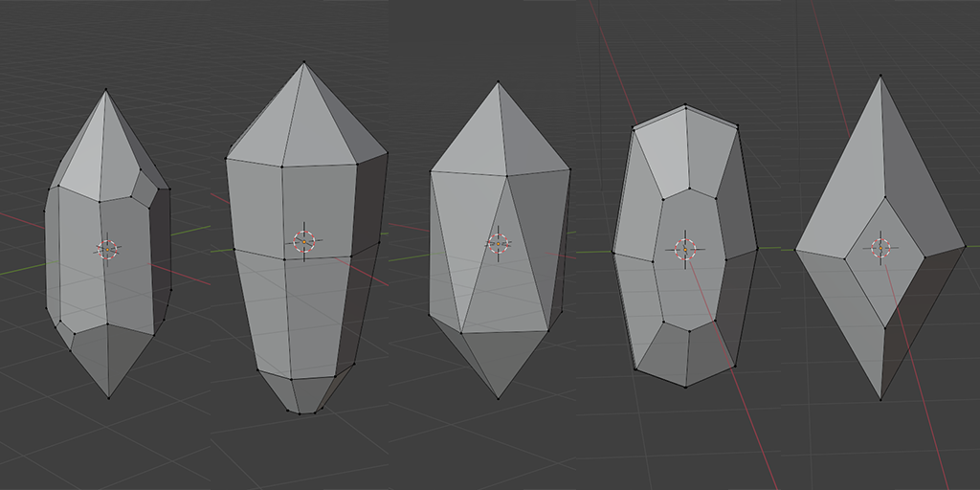
Task: Select the topmost vertex of the fourth crystal
Action: (685, 104)
